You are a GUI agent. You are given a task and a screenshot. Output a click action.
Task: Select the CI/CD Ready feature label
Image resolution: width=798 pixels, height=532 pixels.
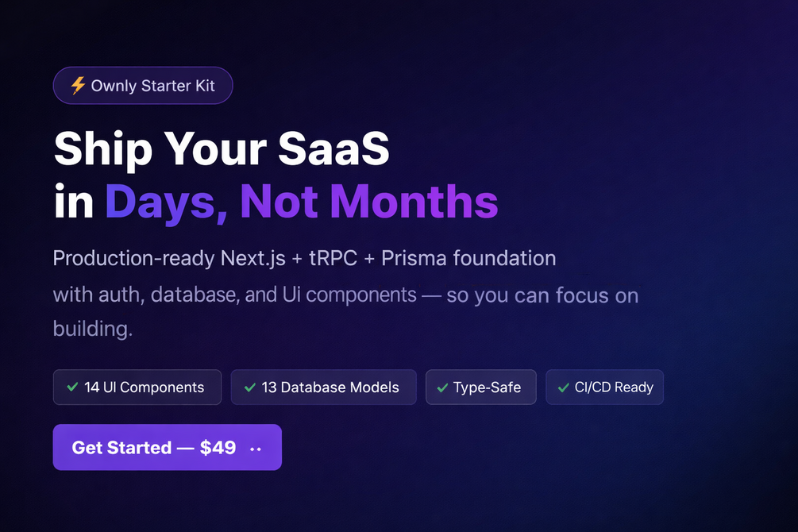[614, 387]
